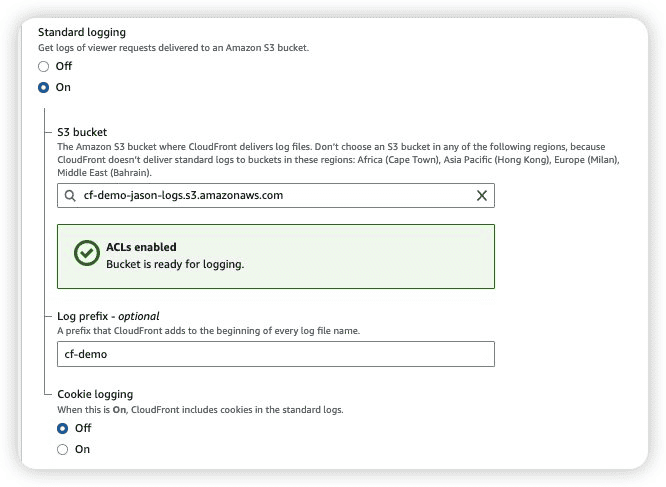Click 'Bucket is ready for logging.' message

[175, 264]
